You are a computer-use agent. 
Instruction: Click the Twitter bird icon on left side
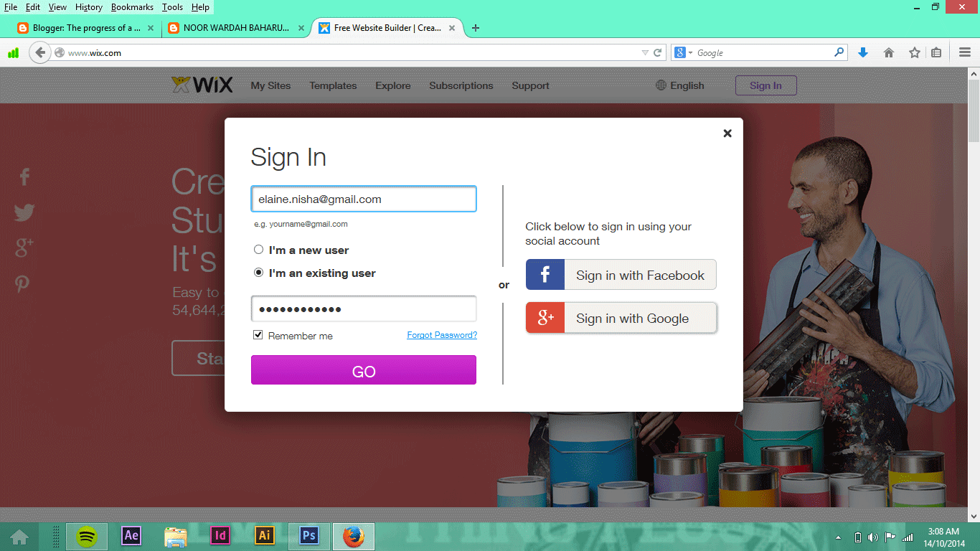click(24, 212)
